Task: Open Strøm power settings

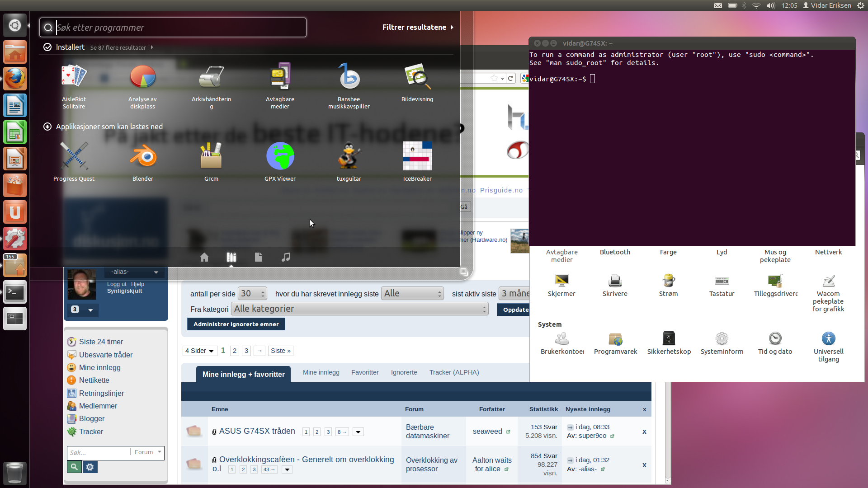Action: (x=668, y=285)
